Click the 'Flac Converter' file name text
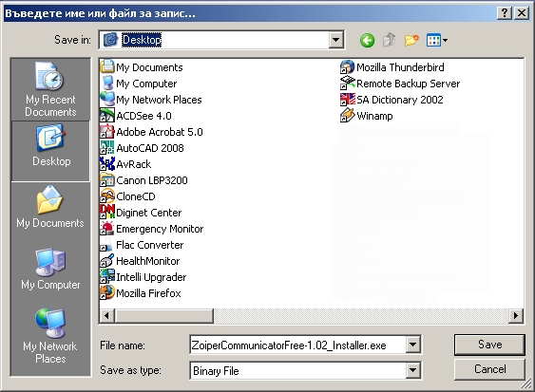The width and height of the screenshot is (535, 392). (150, 245)
